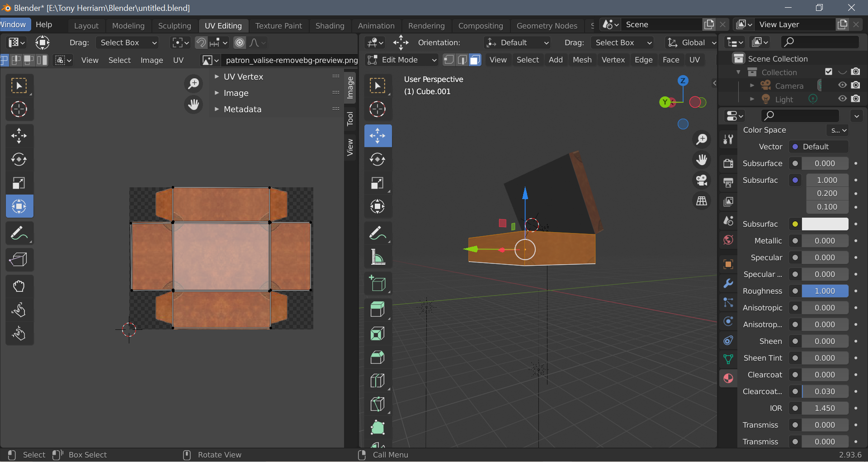Select the Rotate tool in 3D viewport
Image resolution: width=868 pixels, height=462 pixels.
(377, 159)
